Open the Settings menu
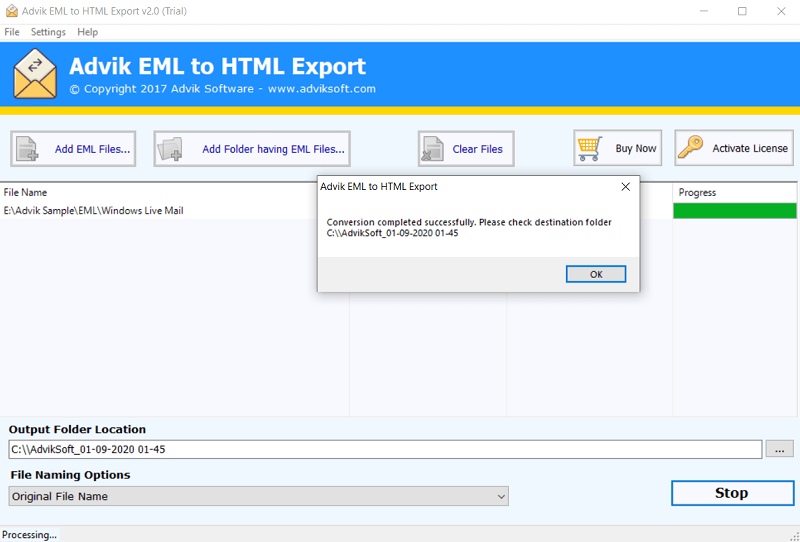The width and height of the screenshot is (800, 542). 48,32
